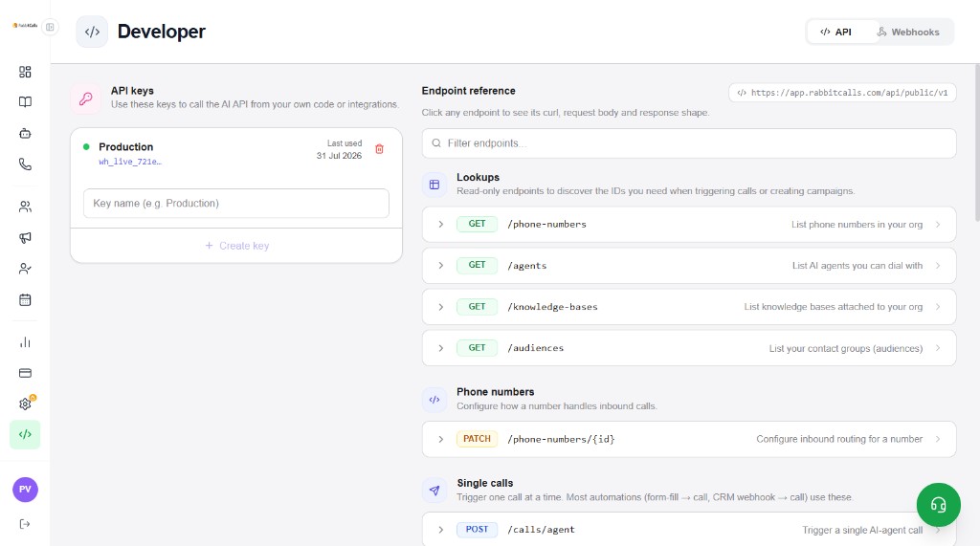Click the wh_live_721e key link
The width and height of the screenshot is (980, 546).
130,162
